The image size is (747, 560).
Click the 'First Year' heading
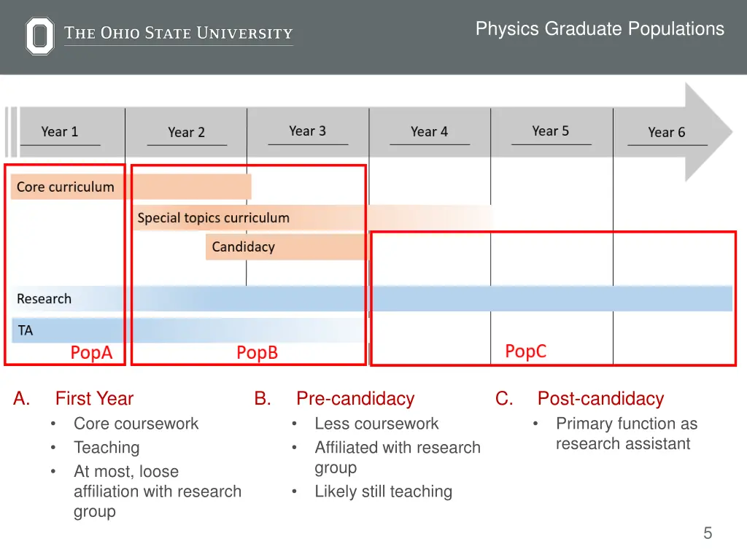[x=94, y=398]
